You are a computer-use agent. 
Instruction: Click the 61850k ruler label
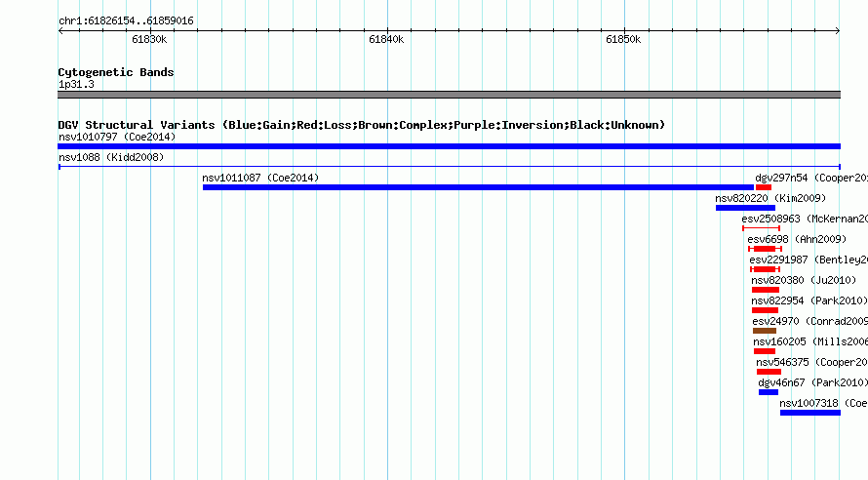coord(623,39)
